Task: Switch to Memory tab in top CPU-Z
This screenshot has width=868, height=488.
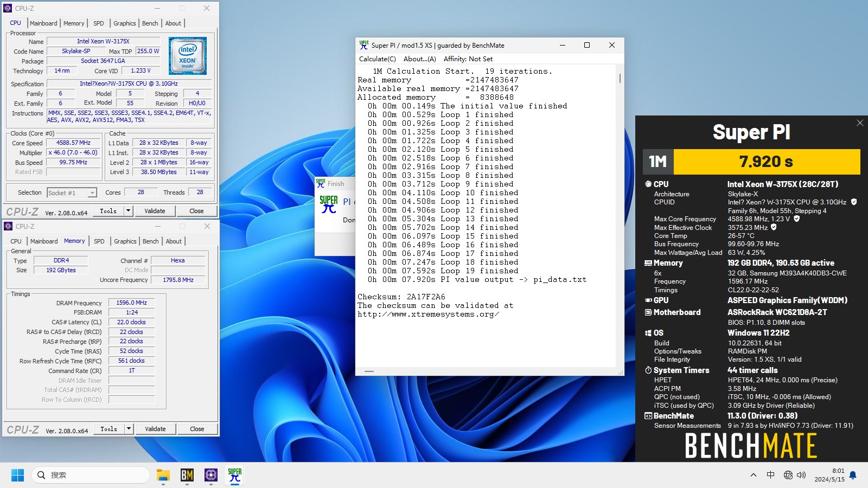Action: click(x=74, y=23)
